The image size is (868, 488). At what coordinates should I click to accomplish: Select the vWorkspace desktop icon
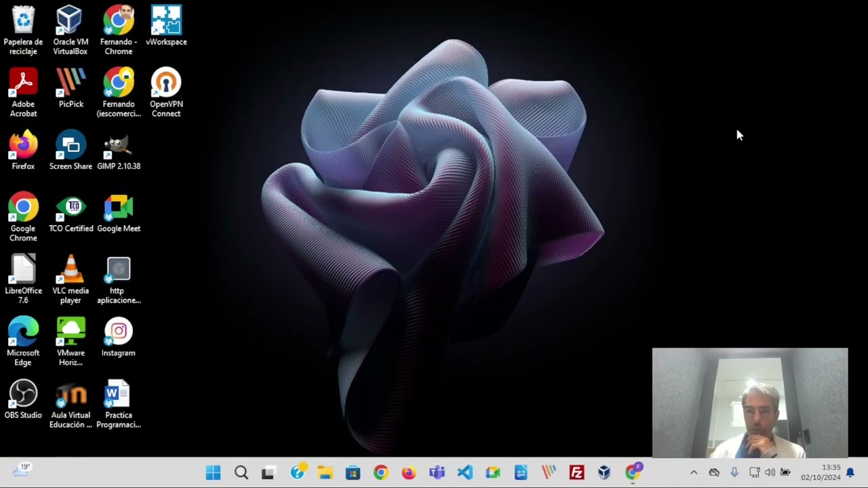click(x=166, y=26)
